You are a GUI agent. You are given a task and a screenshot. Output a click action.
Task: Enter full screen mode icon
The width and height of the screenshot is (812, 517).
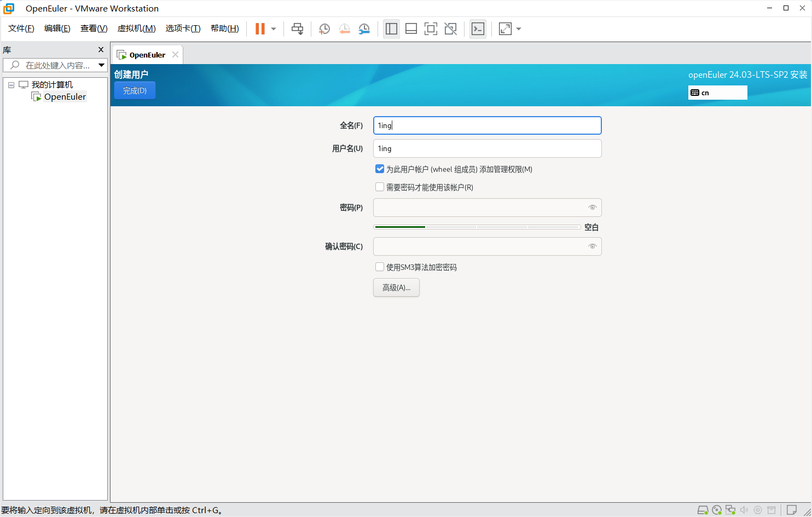(431, 29)
